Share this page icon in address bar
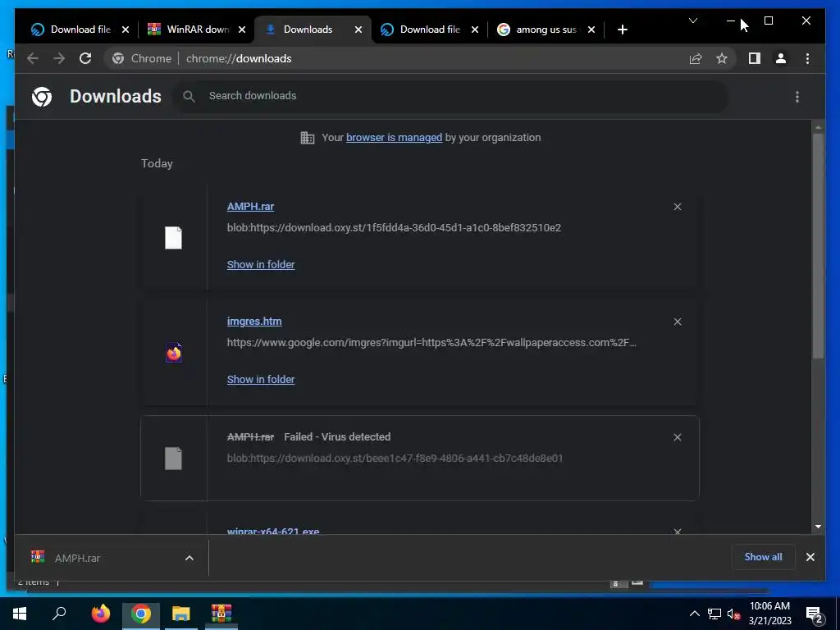The height and width of the screenshot is (630, 840). [x=696, y=58]
